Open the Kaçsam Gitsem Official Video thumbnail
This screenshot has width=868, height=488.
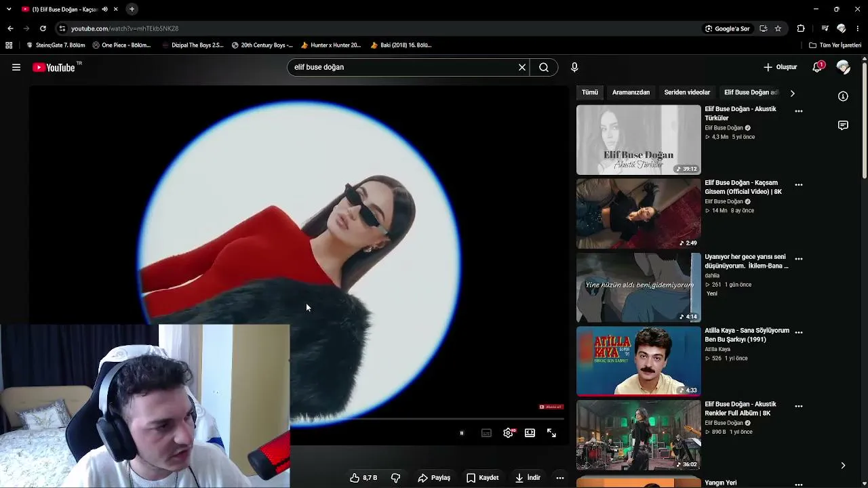pyautogui.click(x=639, y=213)
